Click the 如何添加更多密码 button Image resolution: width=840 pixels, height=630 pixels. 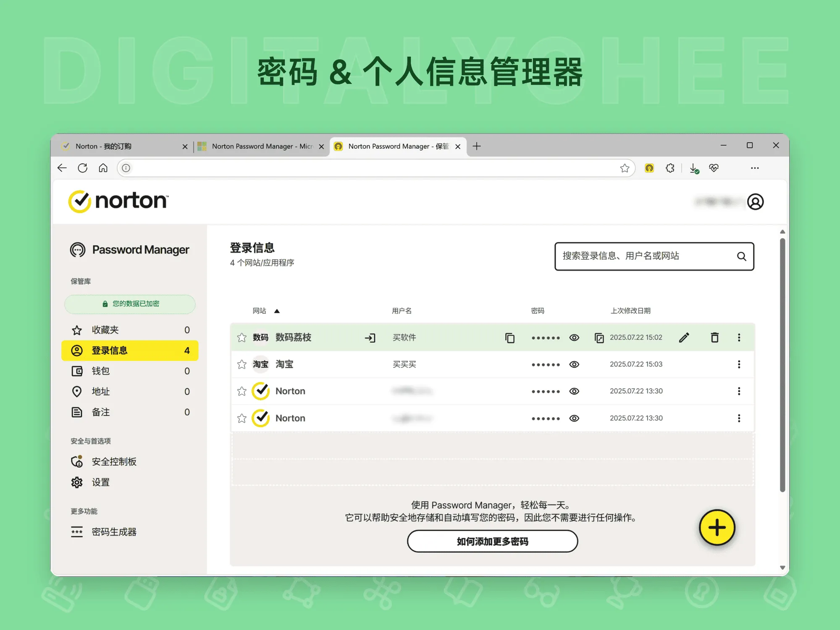pos(492,541)
